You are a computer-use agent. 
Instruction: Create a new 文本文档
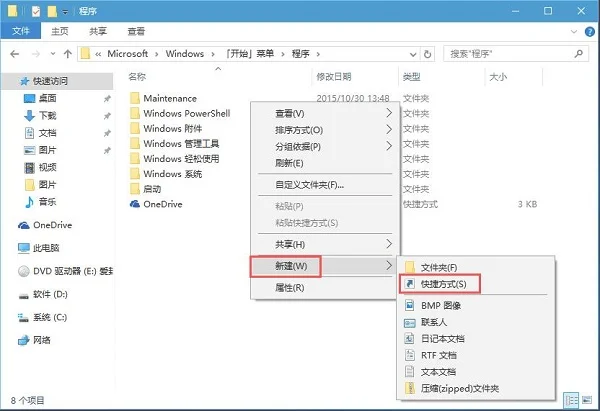pyautogui.click(x=476, y=372)
